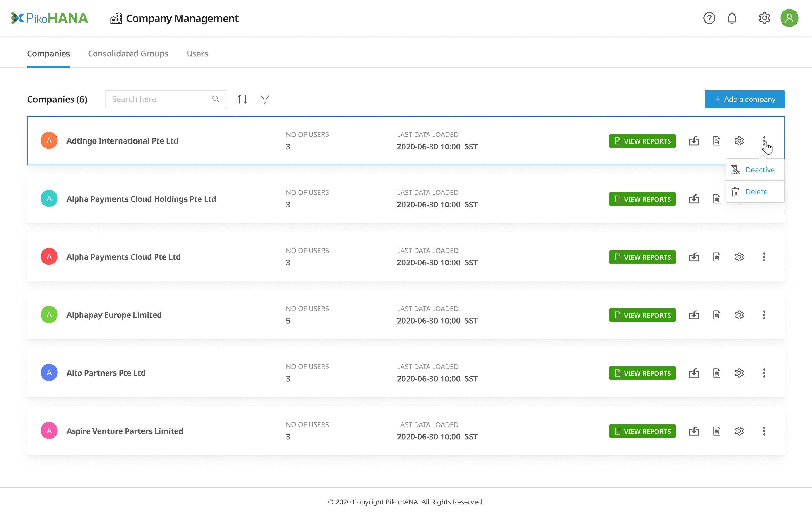
Task: View reports for Alphapay Europe Limited
Action: (642, 315)
